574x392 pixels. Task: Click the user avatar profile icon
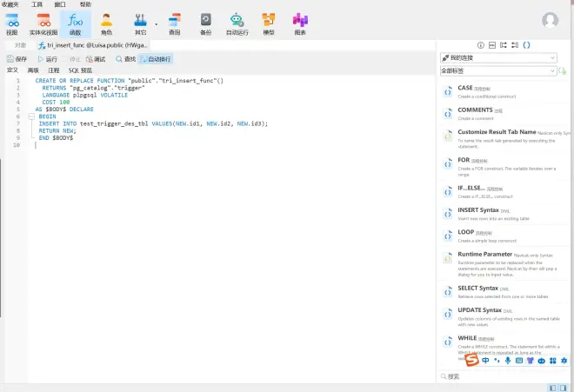pos(551,21)
